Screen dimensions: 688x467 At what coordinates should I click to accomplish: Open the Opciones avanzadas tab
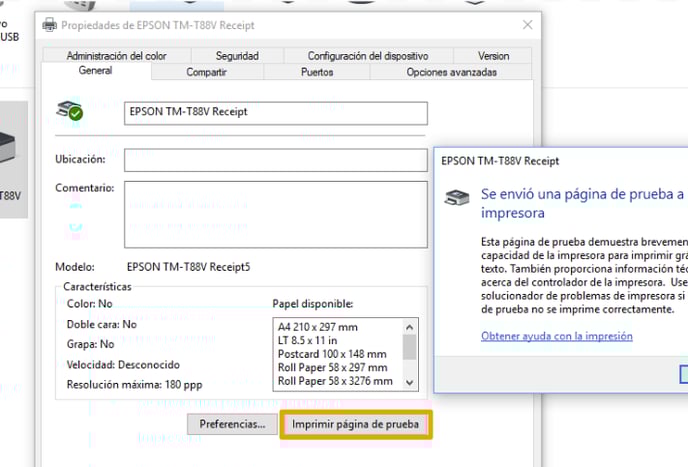[x=452, y=72]
